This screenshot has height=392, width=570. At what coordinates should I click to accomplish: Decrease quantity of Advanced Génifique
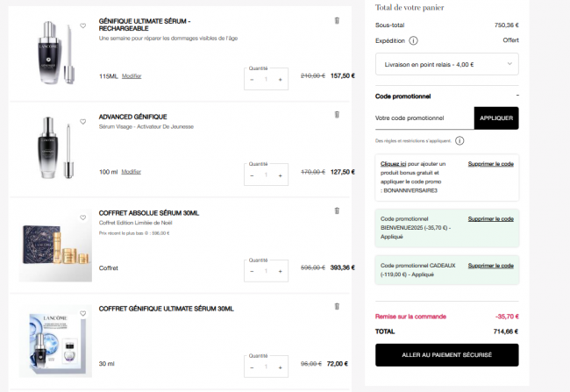tap(252, 175)
